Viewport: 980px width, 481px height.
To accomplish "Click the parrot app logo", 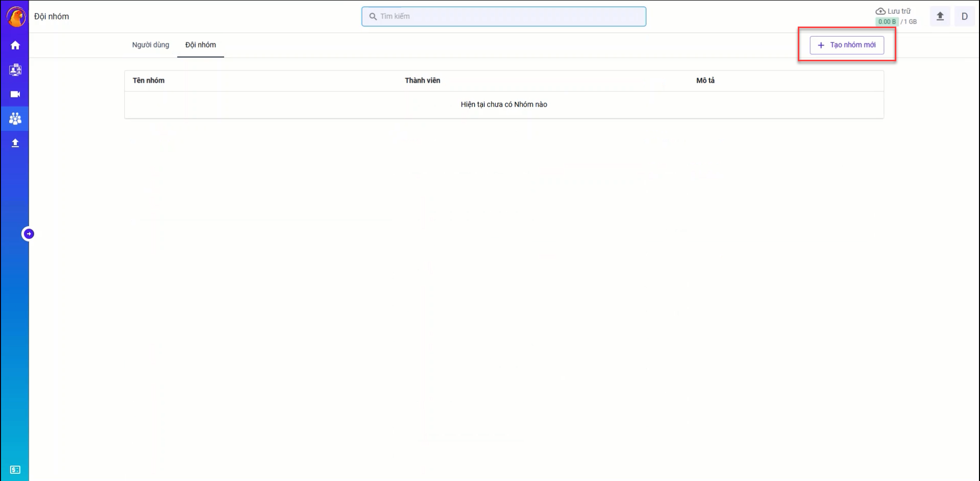I will [x=16, y=17].
